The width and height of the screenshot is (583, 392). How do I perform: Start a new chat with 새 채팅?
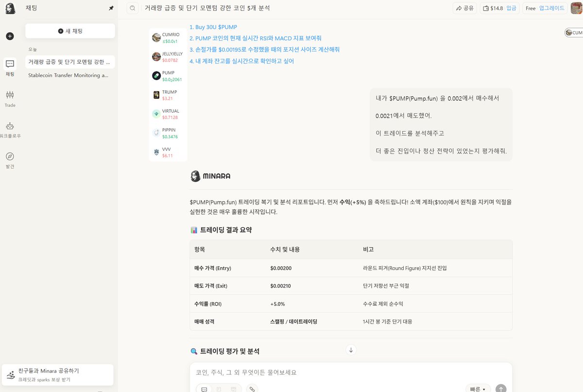click(70, 31)
